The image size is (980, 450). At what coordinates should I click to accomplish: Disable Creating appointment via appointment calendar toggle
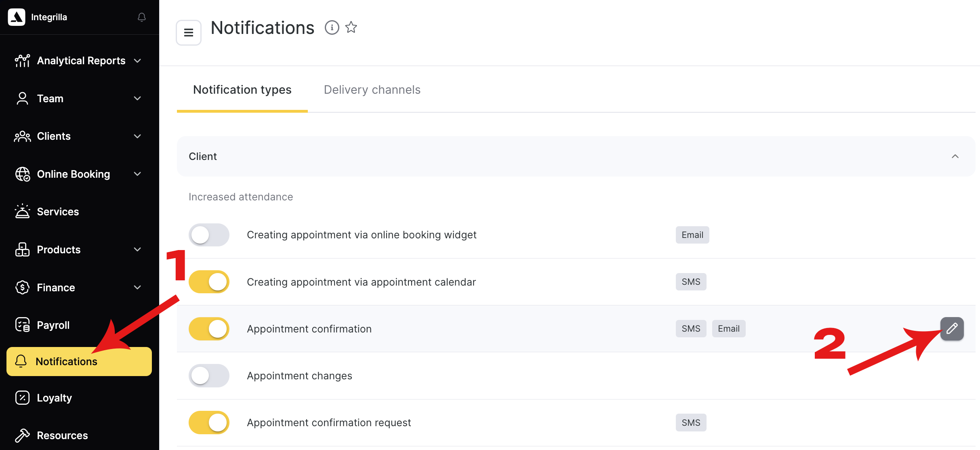(x=209, y=282)
